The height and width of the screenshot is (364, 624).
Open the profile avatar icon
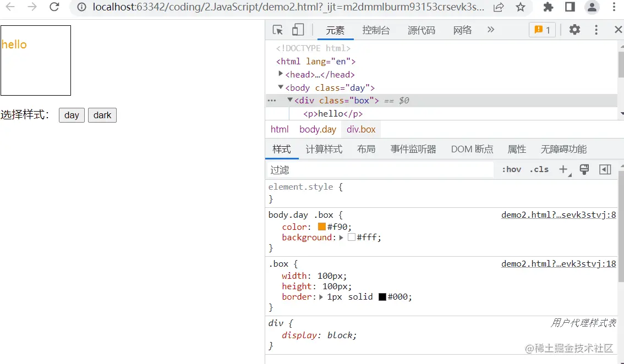592,7
